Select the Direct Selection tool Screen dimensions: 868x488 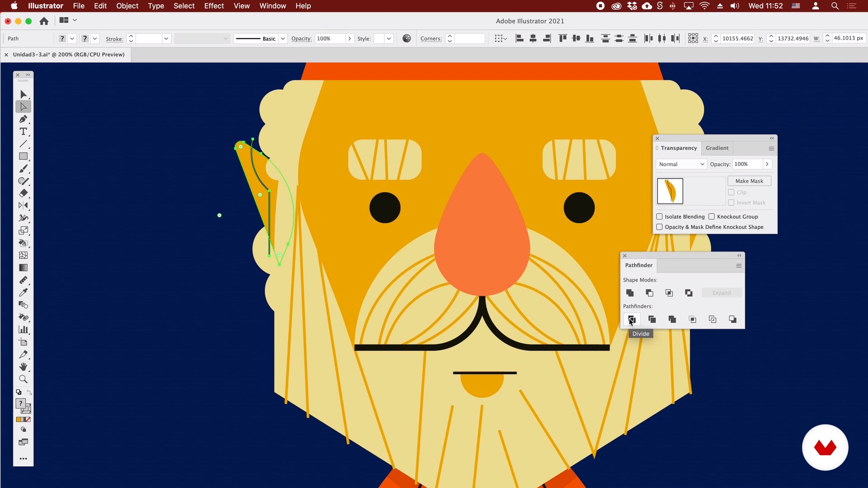23,107
